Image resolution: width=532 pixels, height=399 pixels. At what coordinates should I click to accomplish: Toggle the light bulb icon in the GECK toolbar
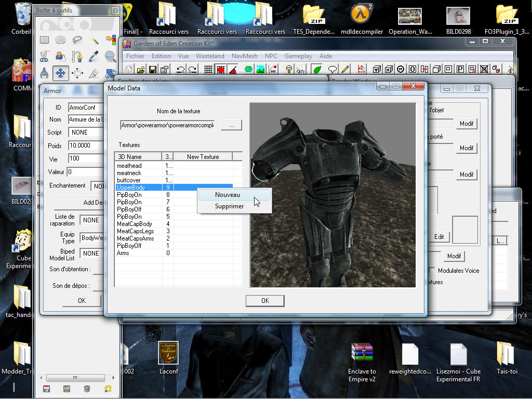[289, 70]
